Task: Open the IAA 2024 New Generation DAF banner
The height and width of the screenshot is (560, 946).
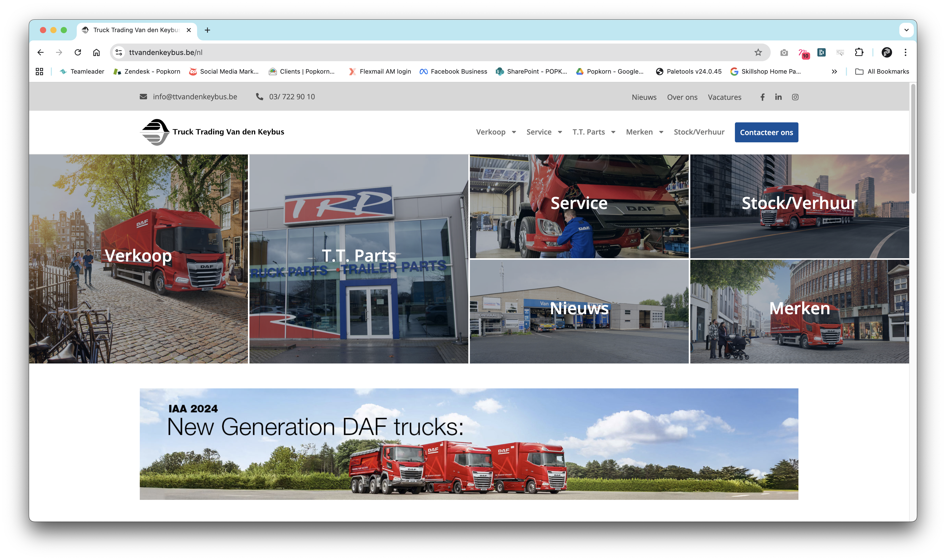Action: point(469,444)
